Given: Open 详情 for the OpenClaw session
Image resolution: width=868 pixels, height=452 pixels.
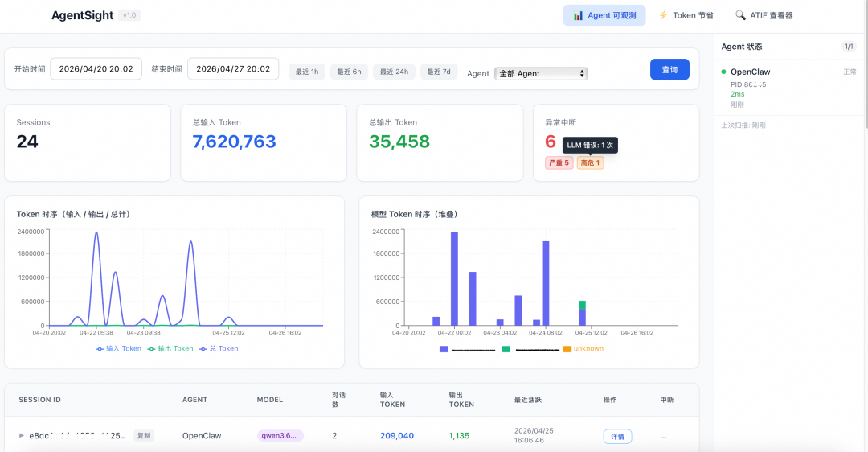Looking at the screenshot, I should pos(617,437).
